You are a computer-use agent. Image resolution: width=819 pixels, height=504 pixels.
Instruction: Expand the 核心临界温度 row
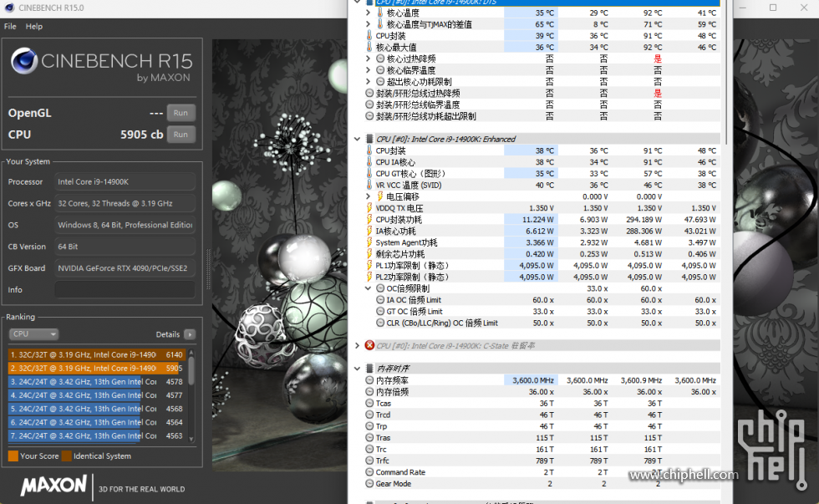[369, 70]
